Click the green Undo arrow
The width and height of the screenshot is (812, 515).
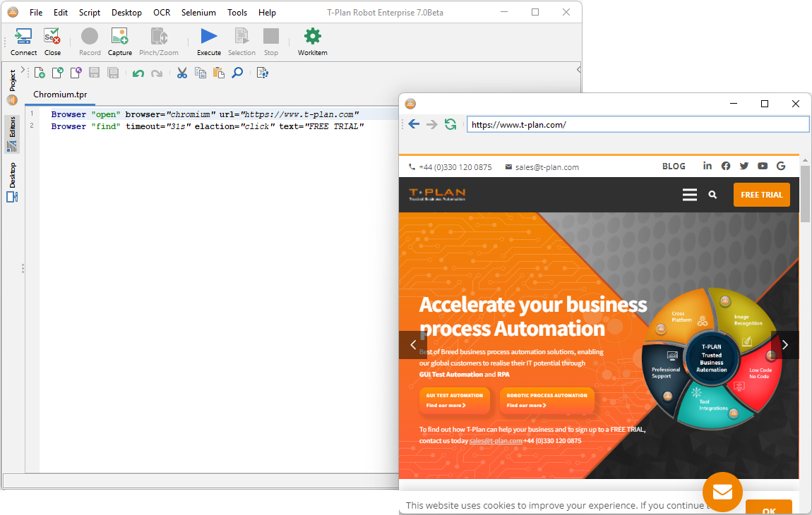pos(138,73)
